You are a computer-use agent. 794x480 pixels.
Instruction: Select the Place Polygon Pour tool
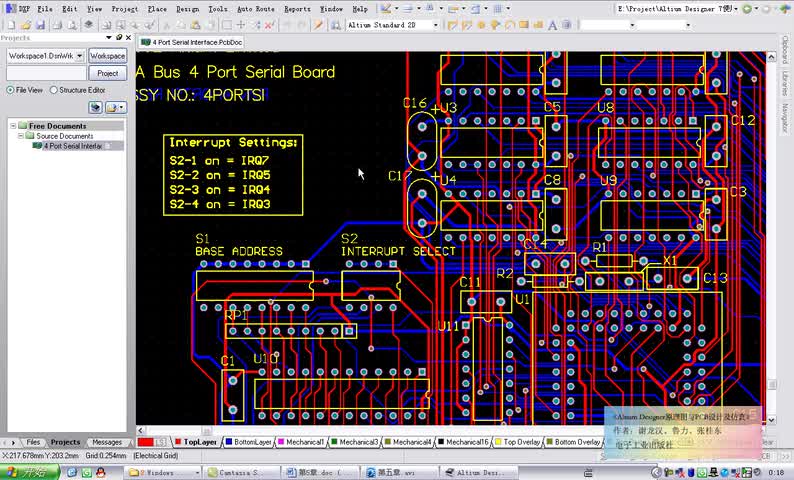tap(538, 25)
